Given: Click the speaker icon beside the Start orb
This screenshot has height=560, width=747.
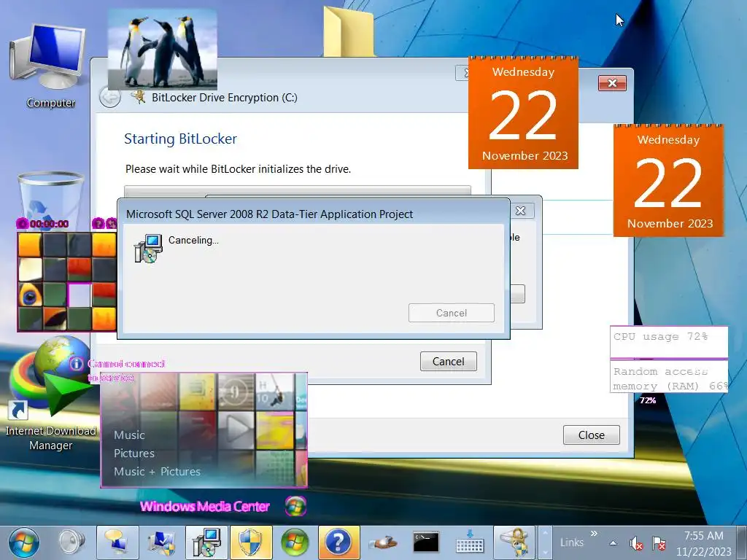Looking at the screenshot, I should point(71,542).
